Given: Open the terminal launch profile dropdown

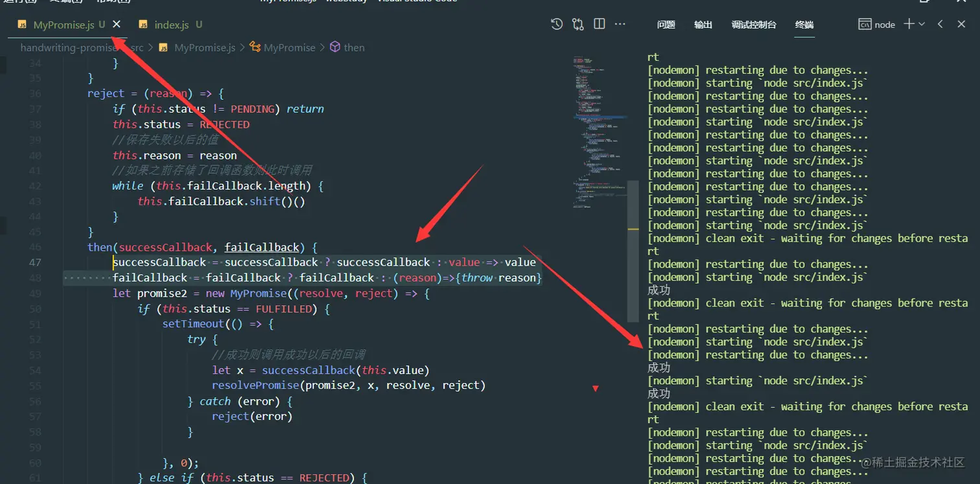Looking at the screenshot, I should (x=922, y=24).
